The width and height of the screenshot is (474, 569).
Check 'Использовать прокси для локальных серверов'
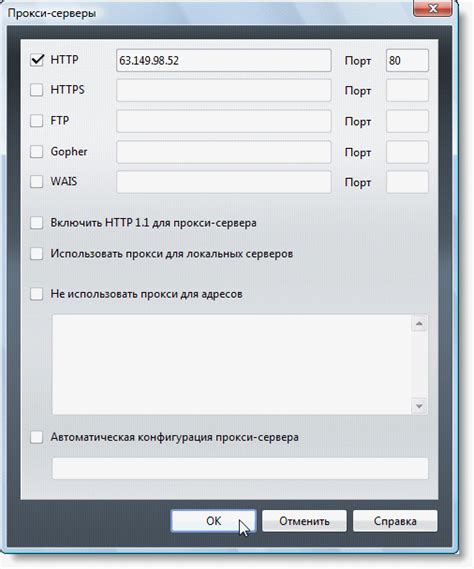pyautogui.click(x=37, y=253)
